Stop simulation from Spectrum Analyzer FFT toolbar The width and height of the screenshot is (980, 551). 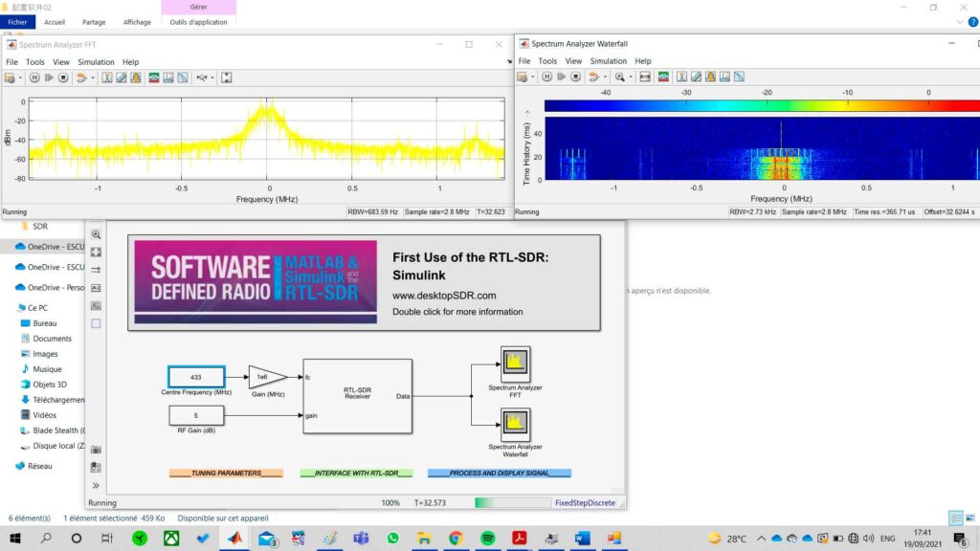[x=63, y=78]
